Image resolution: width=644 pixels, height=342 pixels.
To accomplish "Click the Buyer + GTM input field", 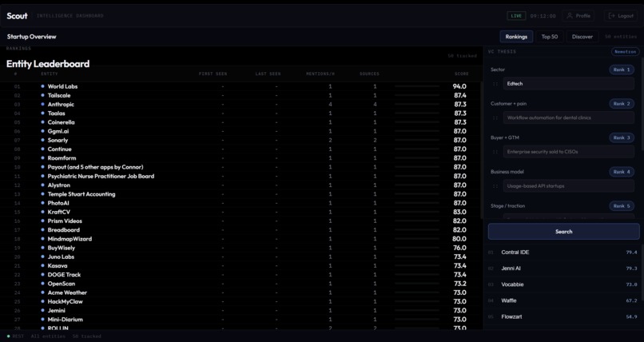I will pos(568,152).
